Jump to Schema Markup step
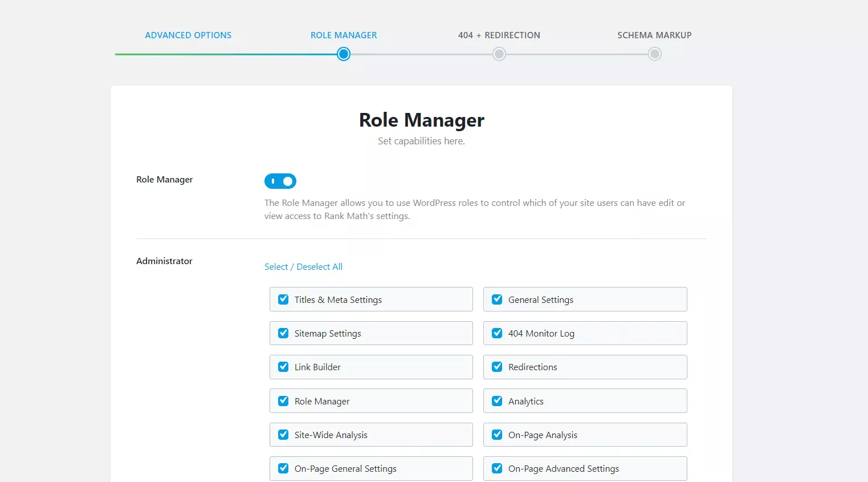 [654, 35]
